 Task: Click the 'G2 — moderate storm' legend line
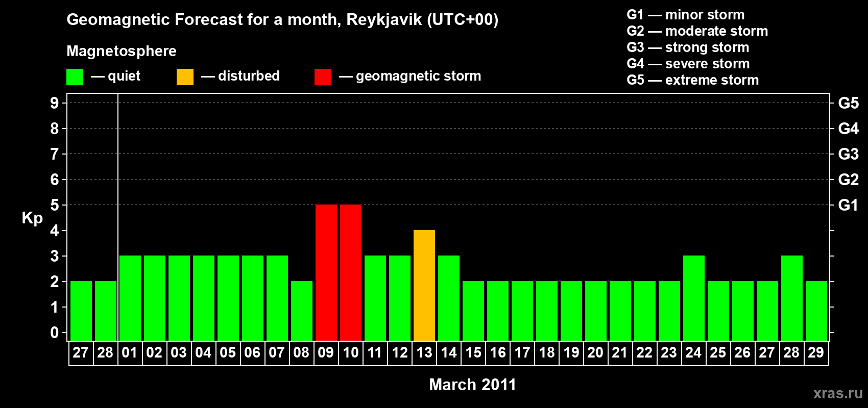tap(697, 31)
